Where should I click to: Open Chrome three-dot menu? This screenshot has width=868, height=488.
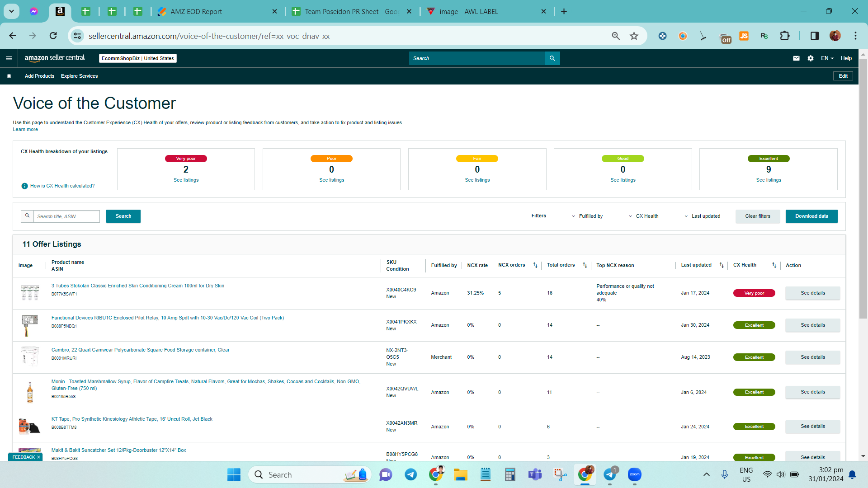click(855, 36)
